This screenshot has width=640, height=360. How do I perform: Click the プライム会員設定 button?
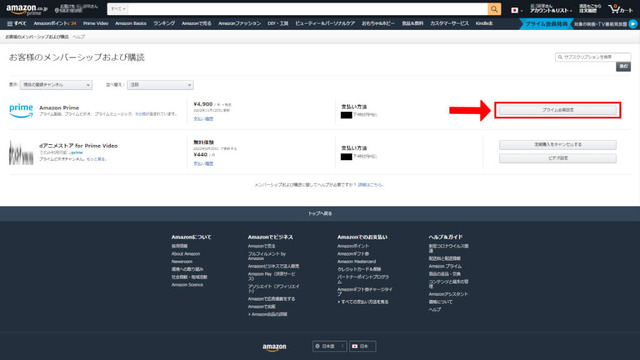pos(558,110)
